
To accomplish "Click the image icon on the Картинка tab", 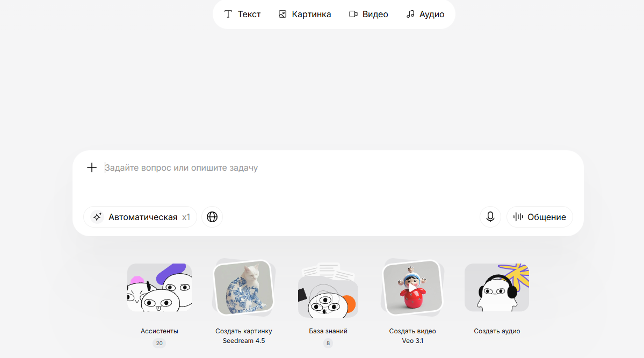I will pyautogui.click(x=283, y=14).
